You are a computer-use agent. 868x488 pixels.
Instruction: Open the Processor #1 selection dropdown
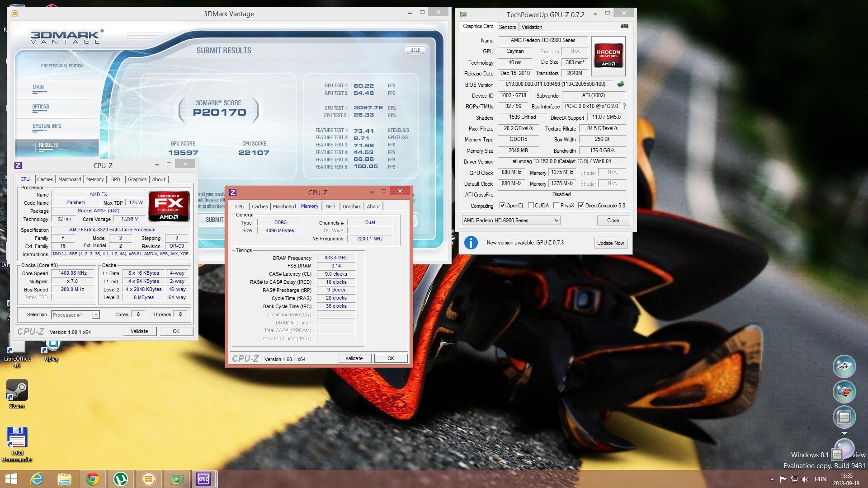coord(95,315)
